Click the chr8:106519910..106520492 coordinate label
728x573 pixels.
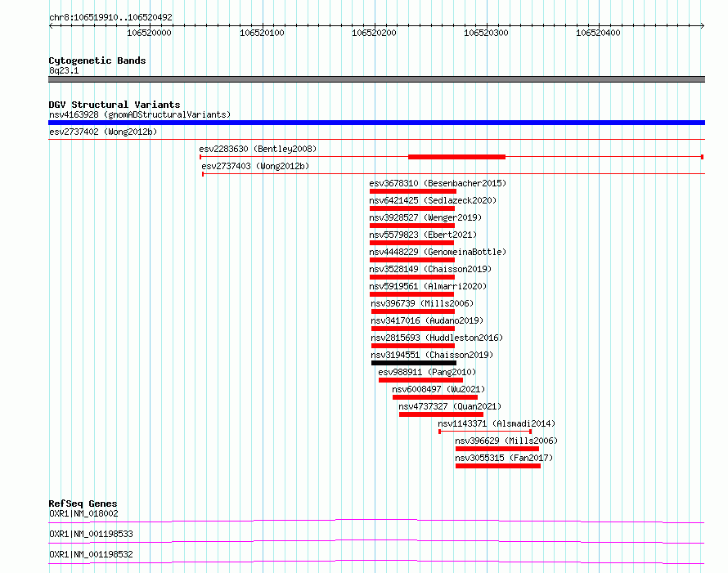click(110, 17)
